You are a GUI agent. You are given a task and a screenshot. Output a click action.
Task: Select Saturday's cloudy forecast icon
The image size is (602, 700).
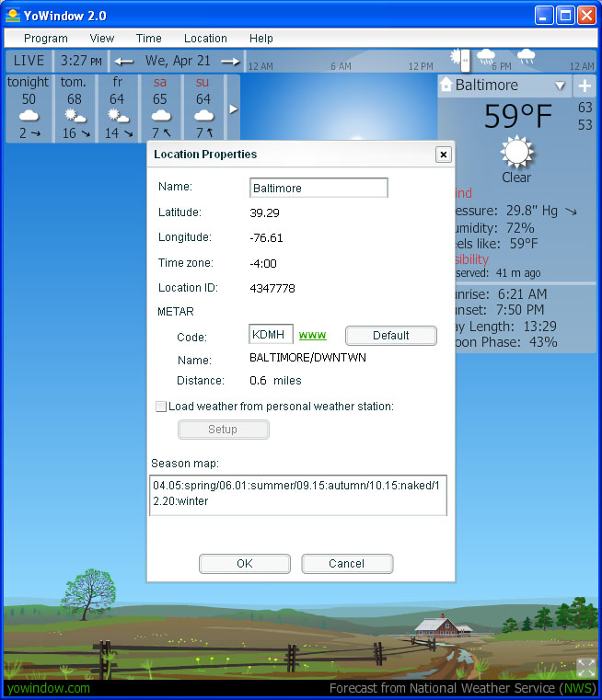(161, 116)
